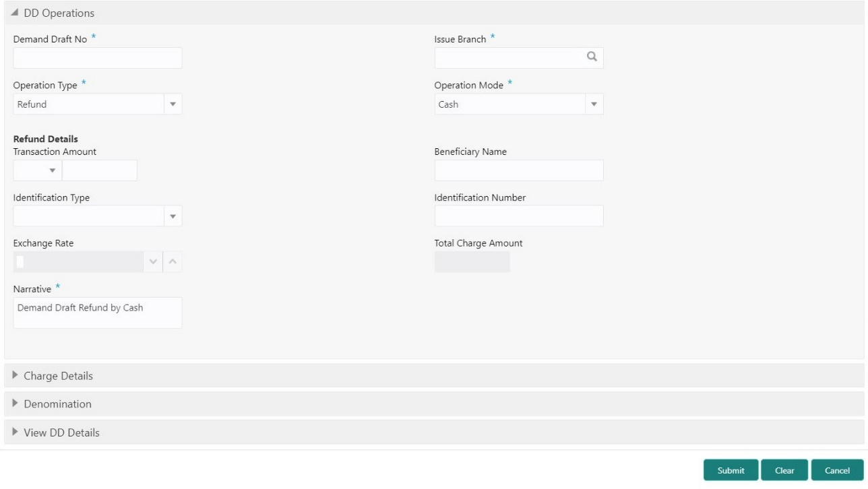Edit the Narrative text box

point(98,313)
